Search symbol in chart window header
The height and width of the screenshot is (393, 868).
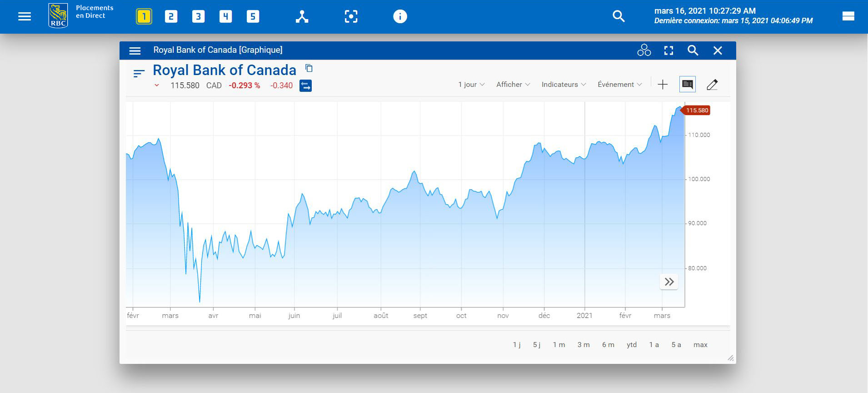[693, 50]
